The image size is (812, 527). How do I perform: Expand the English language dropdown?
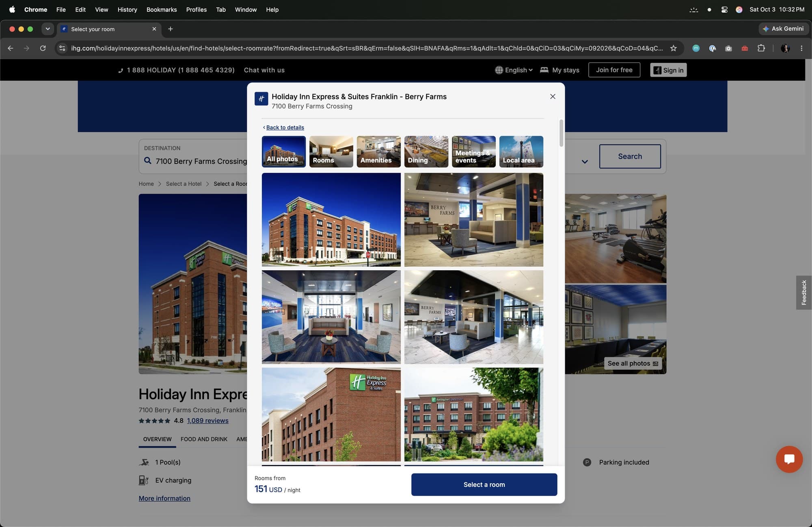[x=514, y=70]
